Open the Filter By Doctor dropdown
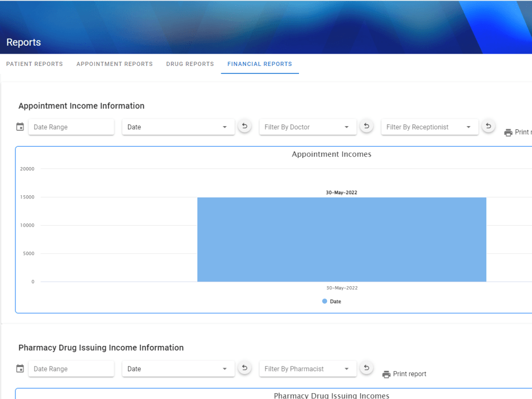The width and height of the screenshot is (532, 399). (307, 127)
